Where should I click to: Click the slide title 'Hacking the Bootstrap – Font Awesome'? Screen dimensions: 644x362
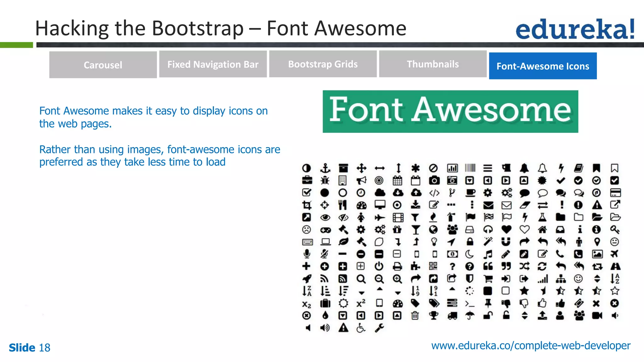coord(221,28)
